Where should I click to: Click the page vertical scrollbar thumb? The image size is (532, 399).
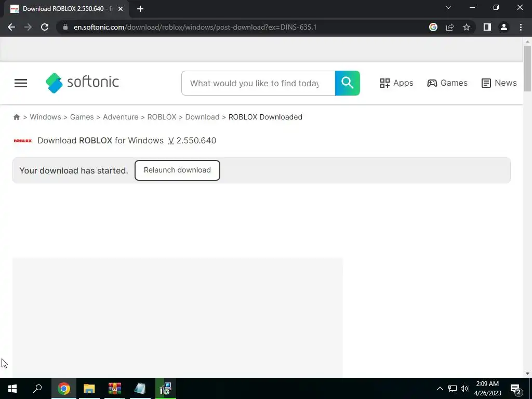(527, 69)
